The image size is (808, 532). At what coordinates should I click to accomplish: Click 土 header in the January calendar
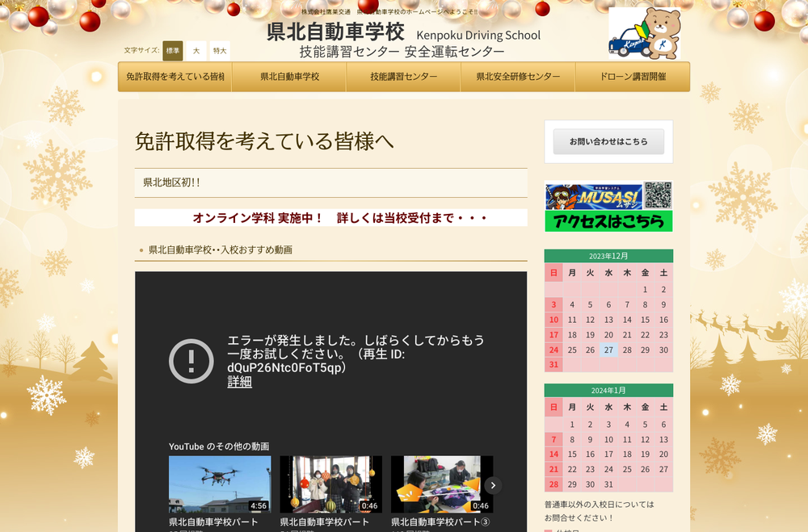click(x=663, y=408)
